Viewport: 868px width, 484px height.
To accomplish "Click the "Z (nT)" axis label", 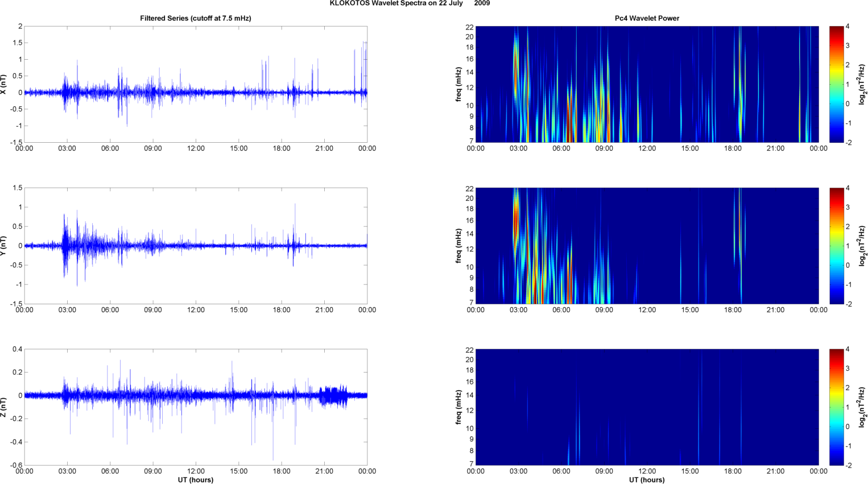I will (4, 407).
